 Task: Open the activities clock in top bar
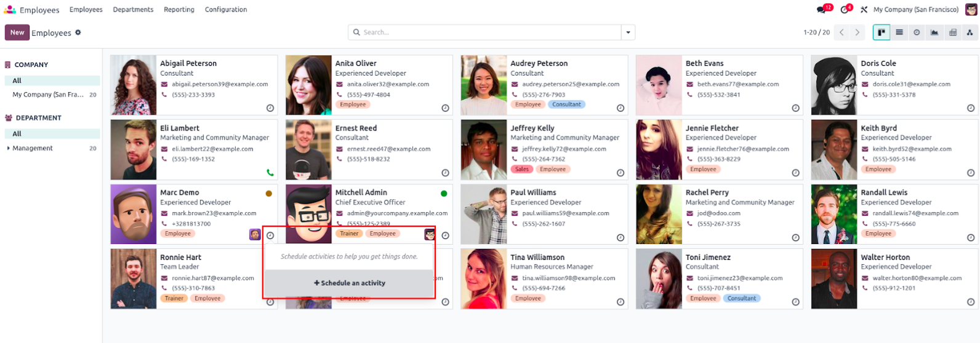[845, 9]
